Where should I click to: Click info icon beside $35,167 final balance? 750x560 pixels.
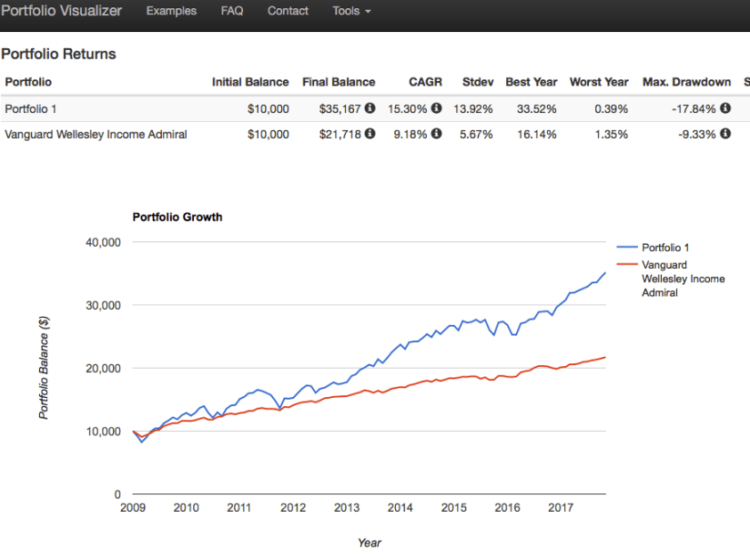370,108
